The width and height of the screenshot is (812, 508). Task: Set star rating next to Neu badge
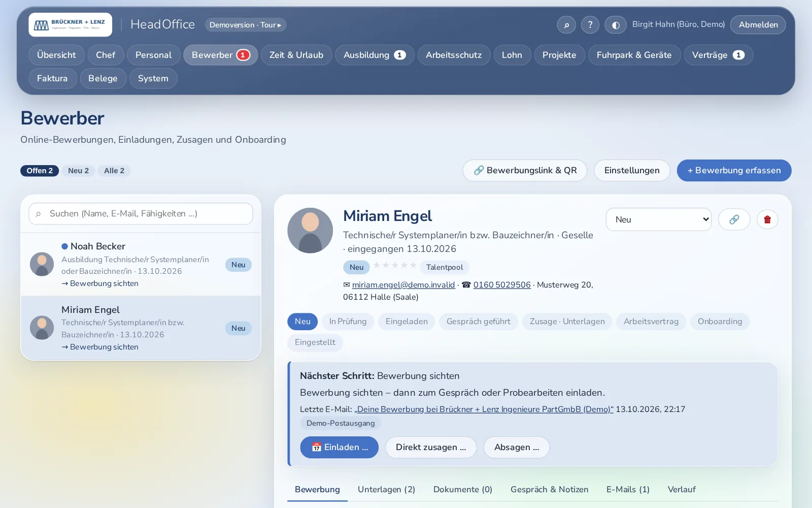click(x=395, y=265)
